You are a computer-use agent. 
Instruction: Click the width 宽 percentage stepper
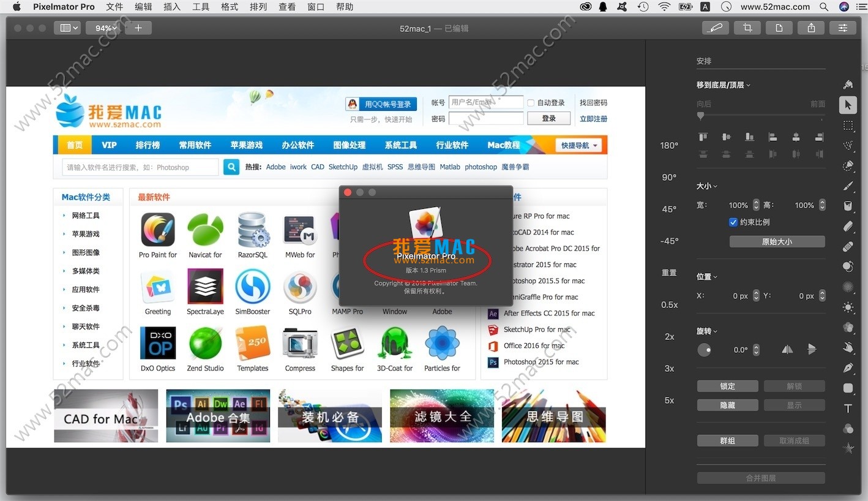pyautogui.click(x=756, y=205)
